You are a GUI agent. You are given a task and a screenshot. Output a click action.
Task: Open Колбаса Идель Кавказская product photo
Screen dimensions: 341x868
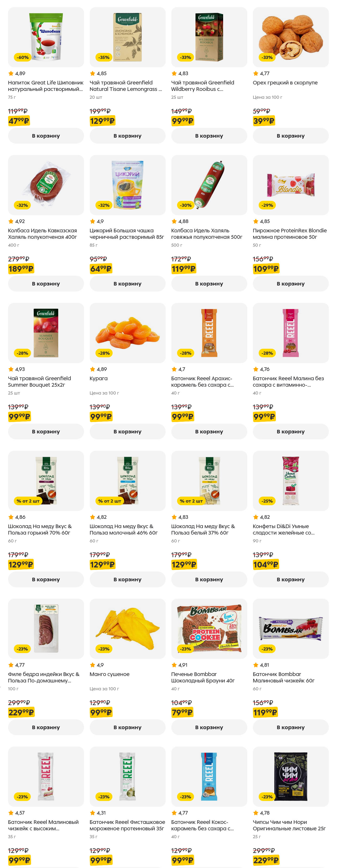coord(46,185)
